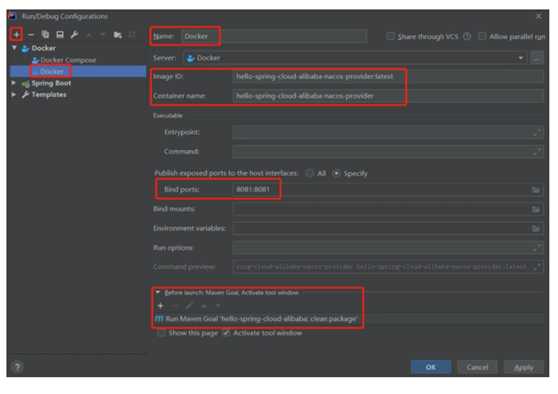Move configuration into new folder icon
558x394 pixels.
[x=117, y=35]
